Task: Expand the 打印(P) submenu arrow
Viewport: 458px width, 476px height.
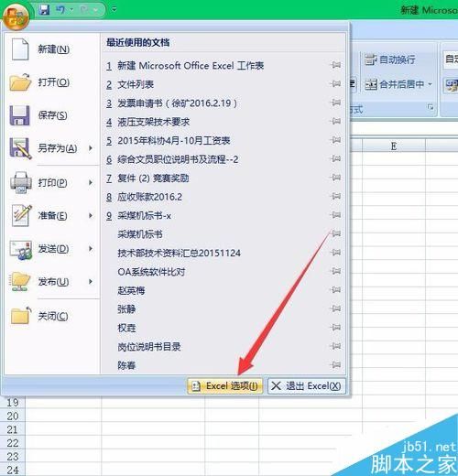Action: 91,182
